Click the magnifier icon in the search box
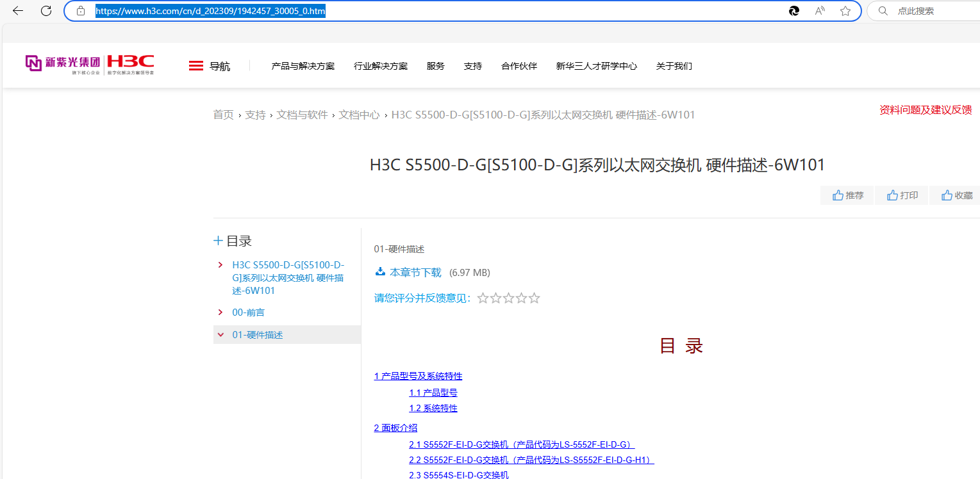The width and height of the screenshot is (980, 479). tap(883, 11)
